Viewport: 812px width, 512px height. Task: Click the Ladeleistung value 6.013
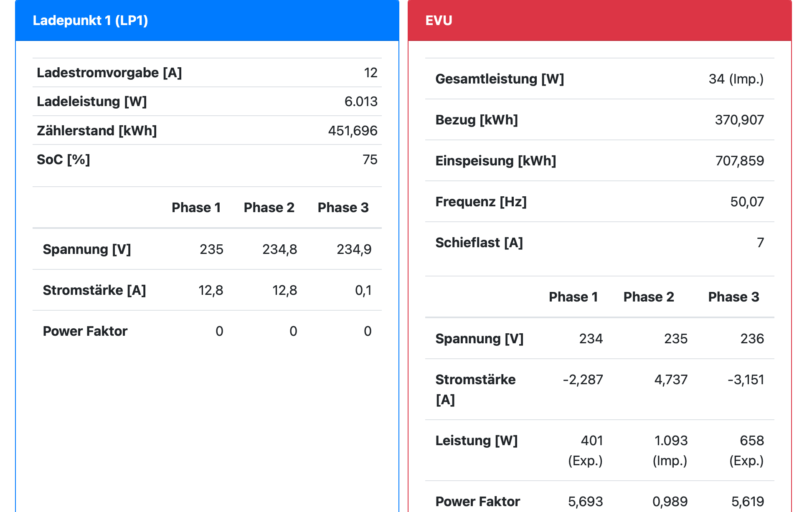tap(360, 101)
